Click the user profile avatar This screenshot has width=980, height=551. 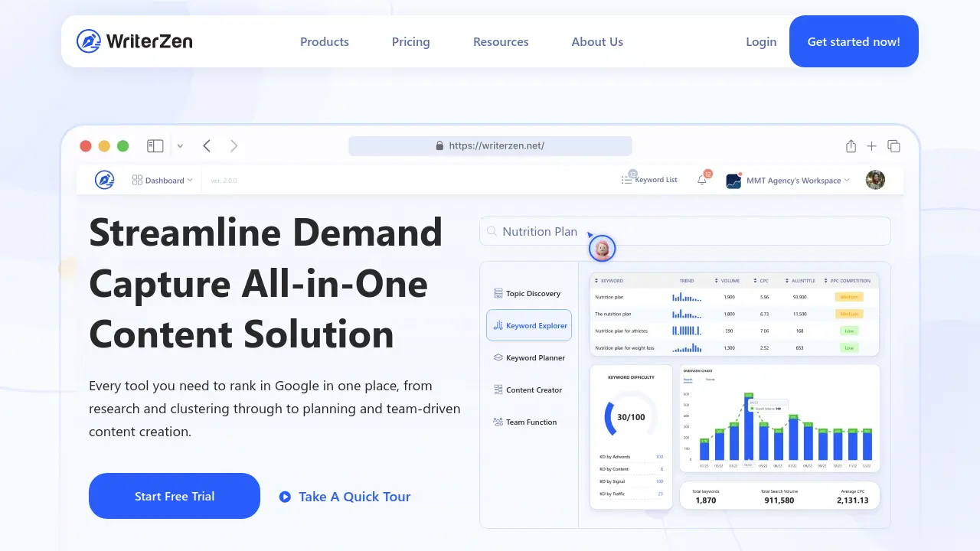(875, 180)
